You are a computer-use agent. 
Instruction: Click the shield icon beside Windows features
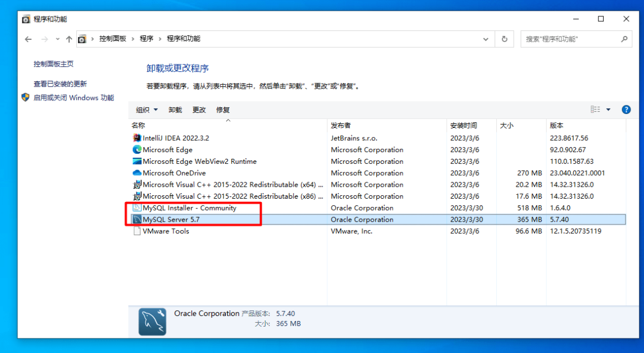[x=25, y=97]
